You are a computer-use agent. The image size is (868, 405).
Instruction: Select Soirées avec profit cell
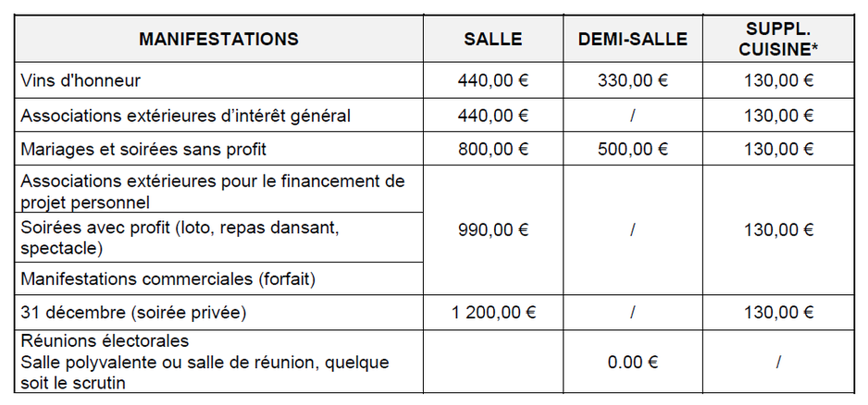click(x=218, y=238)
